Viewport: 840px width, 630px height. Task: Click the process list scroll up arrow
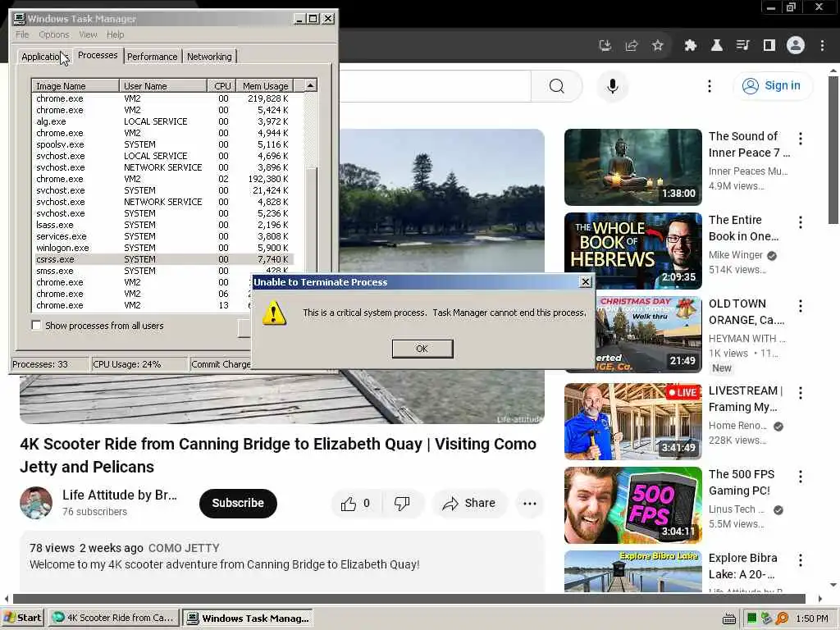coord(311,85)
